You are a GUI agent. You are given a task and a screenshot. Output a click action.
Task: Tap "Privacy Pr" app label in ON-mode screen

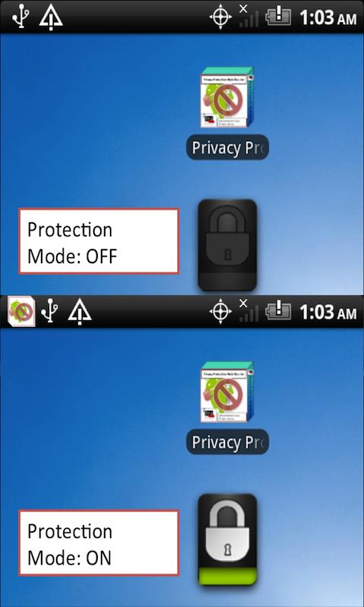tap(227, 442)
